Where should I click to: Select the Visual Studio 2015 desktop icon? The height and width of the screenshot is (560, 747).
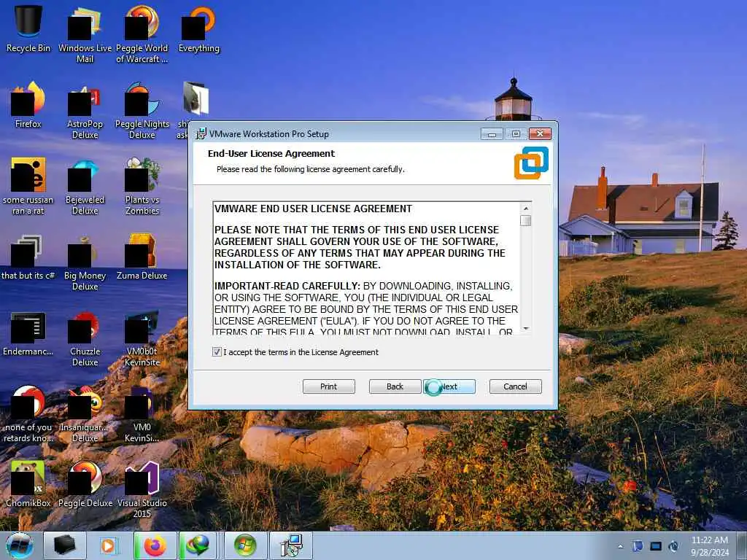(142, 489)
